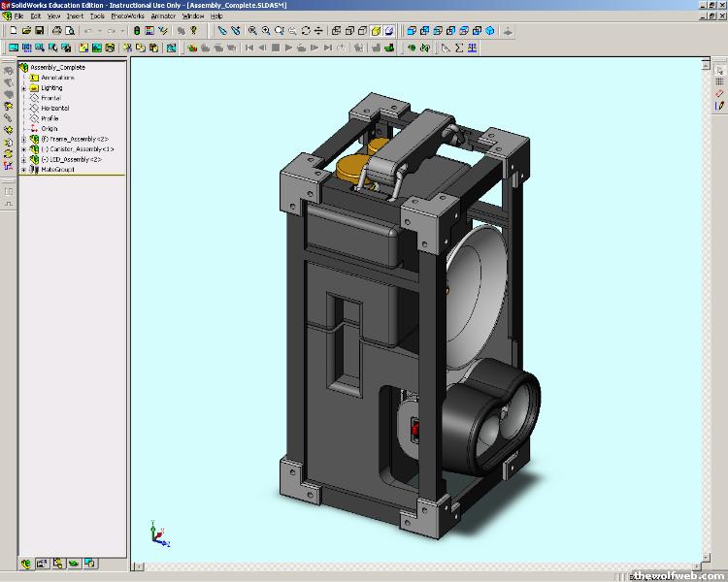
Task: Click the Play button on Animator toolbar
Action: 289,47
